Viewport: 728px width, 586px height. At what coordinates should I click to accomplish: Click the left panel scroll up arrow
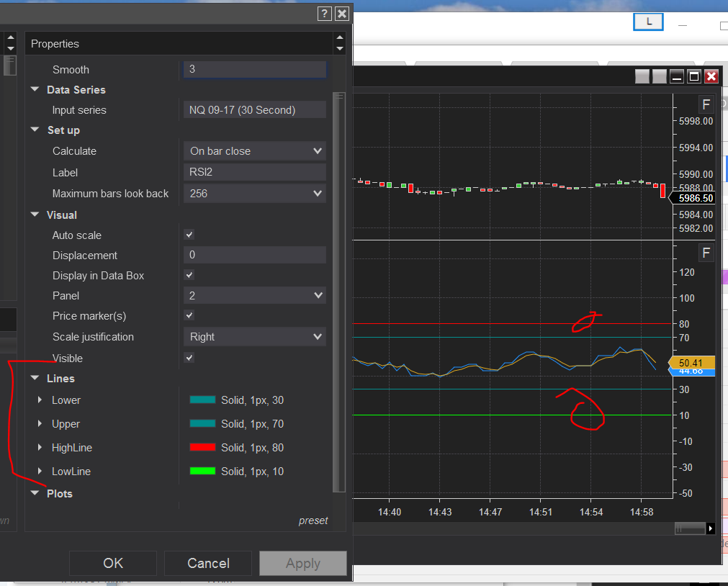11,38
